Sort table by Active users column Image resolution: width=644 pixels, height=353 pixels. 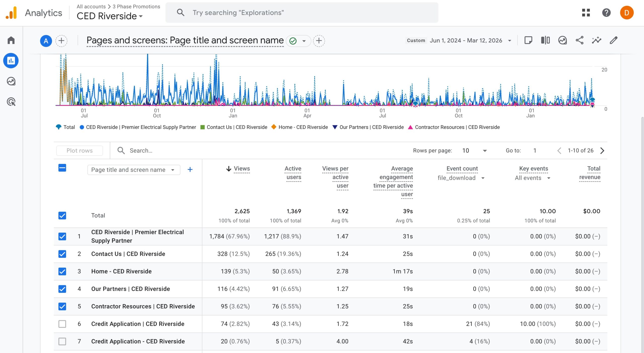point(293,173)
